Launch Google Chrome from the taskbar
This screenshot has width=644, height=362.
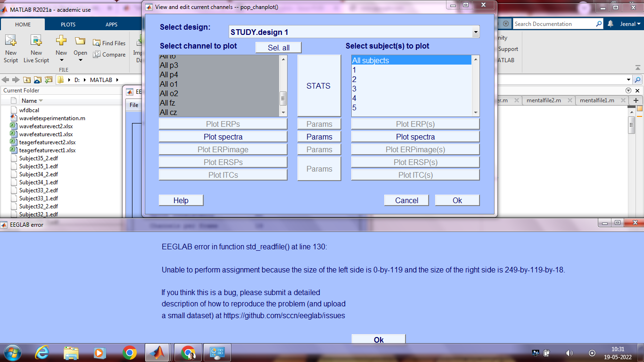coord(129,352)
